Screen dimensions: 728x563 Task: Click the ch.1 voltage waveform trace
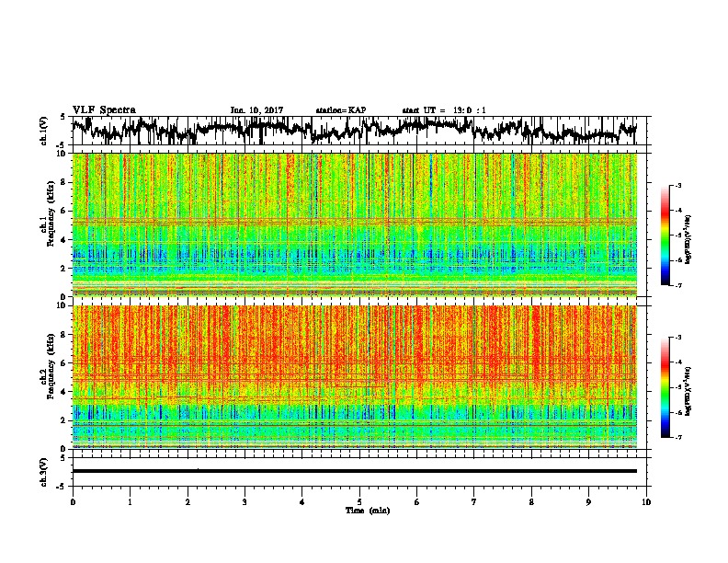click(354, 129)
